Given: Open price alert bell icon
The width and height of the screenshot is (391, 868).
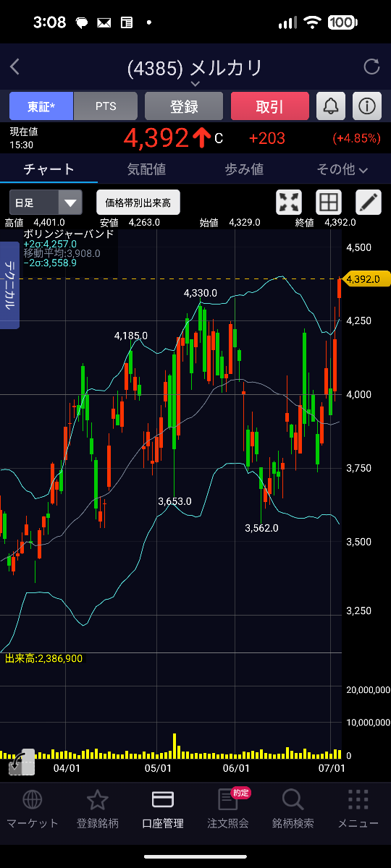Looking at the screenshot, I should point(331,106).
